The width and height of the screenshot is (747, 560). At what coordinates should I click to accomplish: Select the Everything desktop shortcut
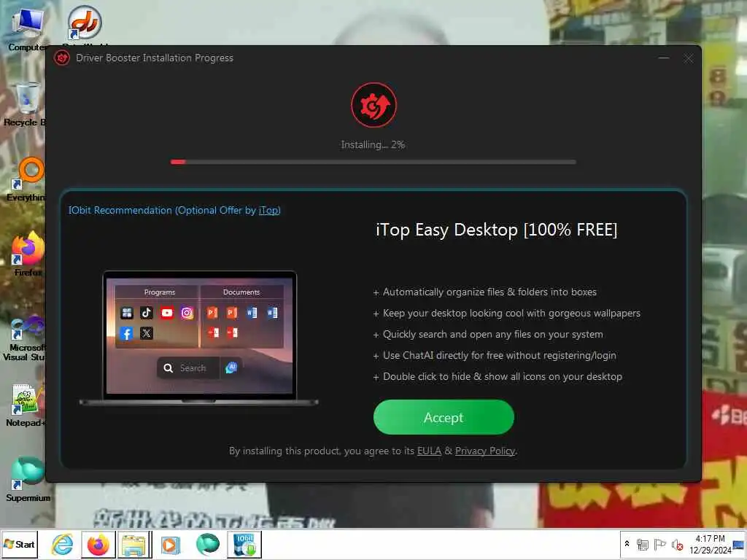[26, 180]
